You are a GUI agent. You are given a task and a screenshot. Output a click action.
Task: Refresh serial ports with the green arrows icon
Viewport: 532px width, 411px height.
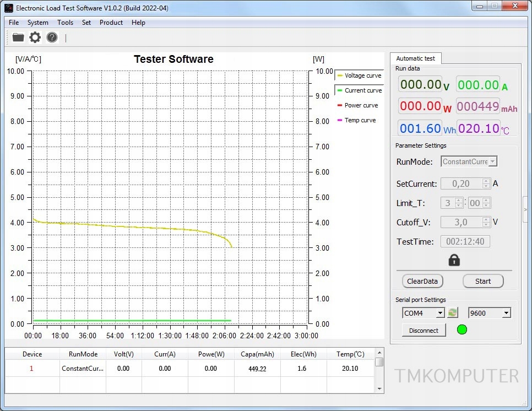click(452, 313)
